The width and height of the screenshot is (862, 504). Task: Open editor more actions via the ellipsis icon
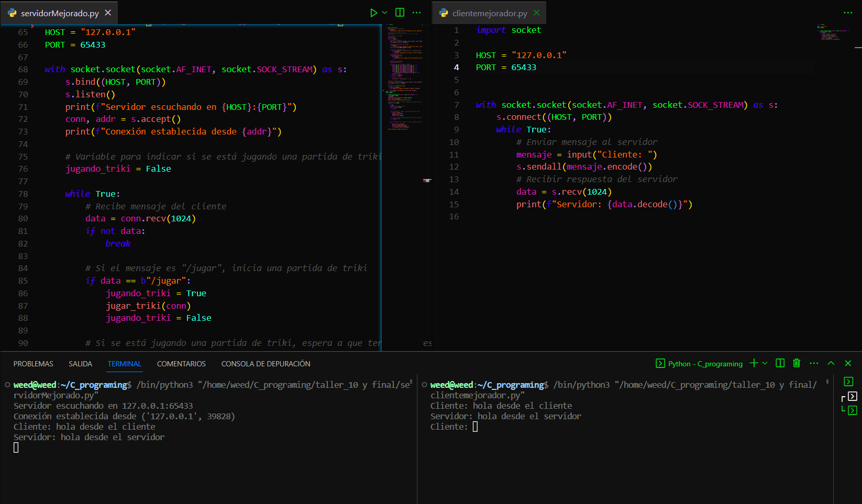[x=417, y=12]
